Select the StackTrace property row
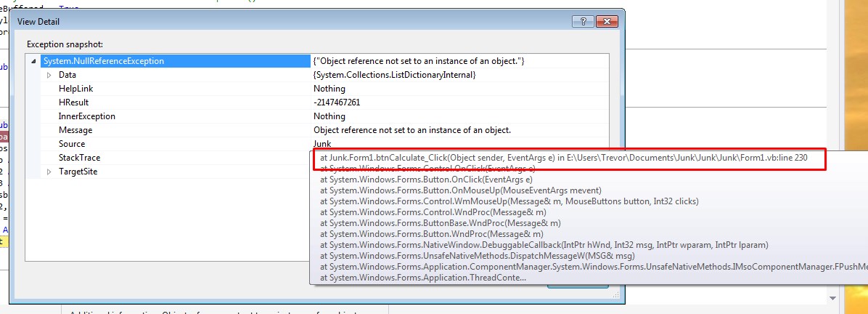Viewport: 868px width, 314px height. pos(79,158)
